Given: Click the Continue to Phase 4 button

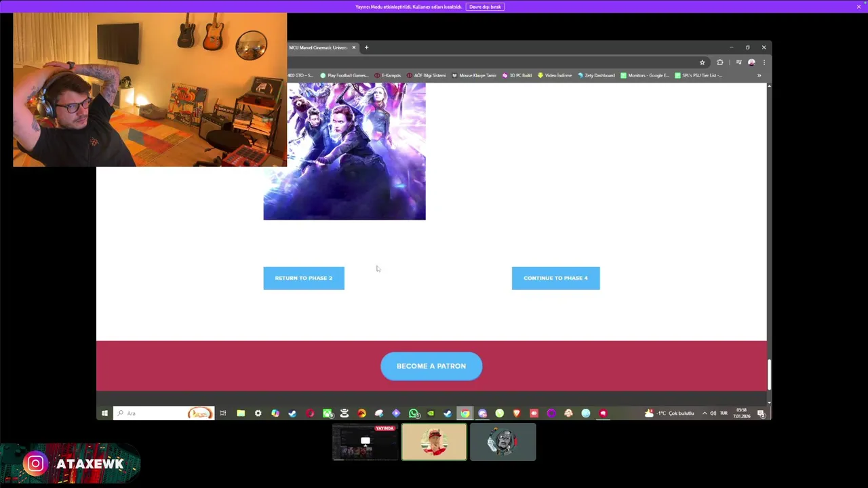Looking at the screenshot, I should tap(555, 278).
